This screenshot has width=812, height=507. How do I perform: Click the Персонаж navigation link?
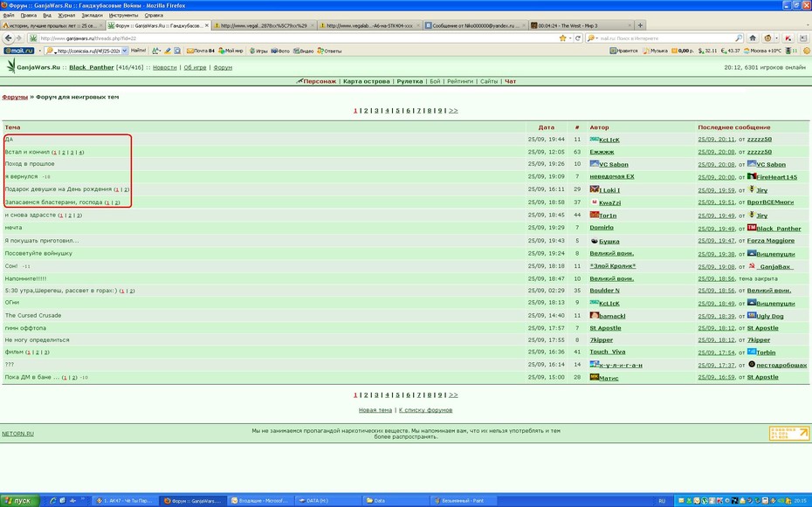point(320,81)
